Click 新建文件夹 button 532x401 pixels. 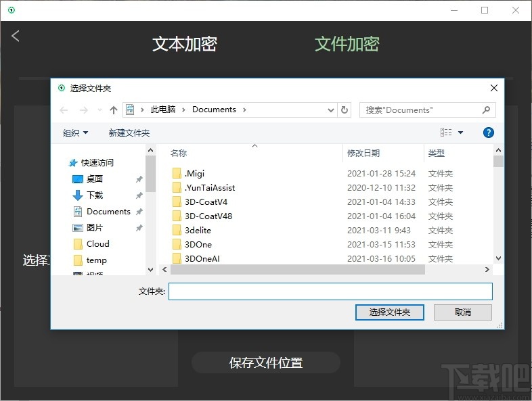[129, 133]
